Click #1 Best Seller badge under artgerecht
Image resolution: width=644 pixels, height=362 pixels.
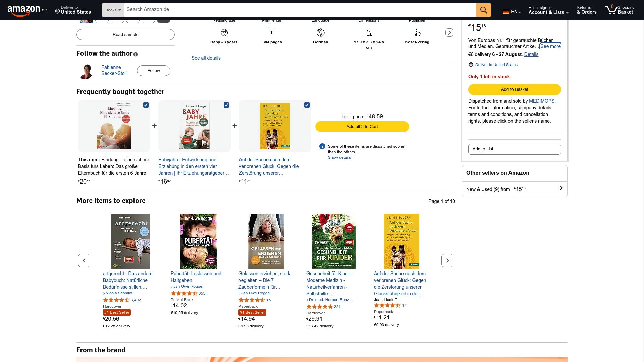point(117,312)
